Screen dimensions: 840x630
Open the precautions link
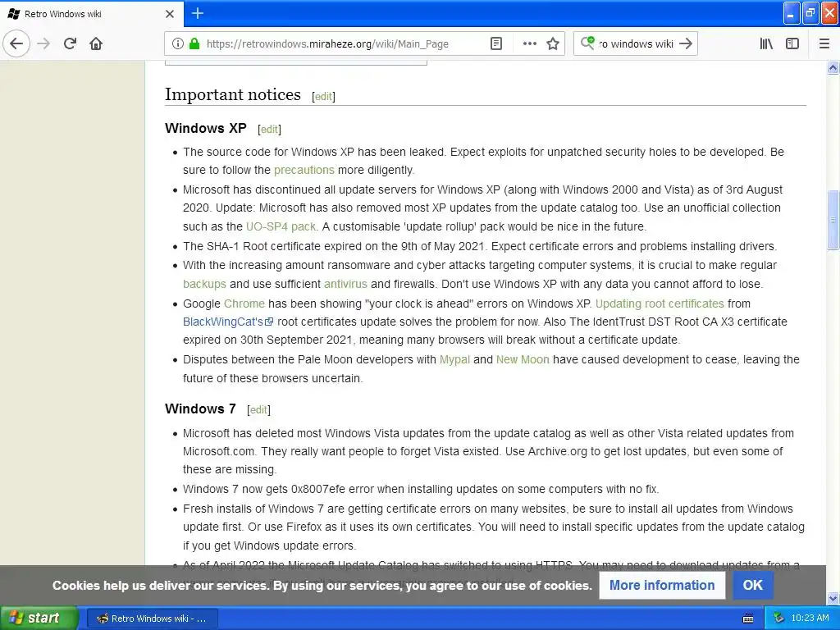tap(304, 170)
